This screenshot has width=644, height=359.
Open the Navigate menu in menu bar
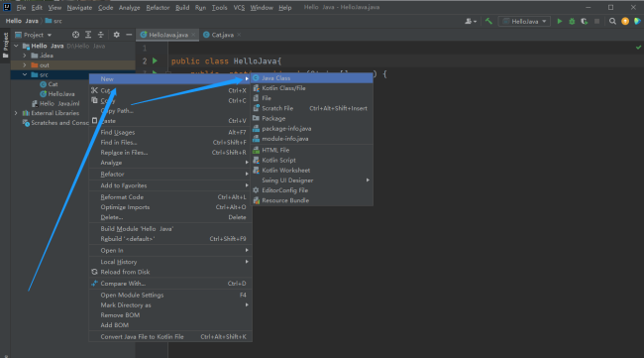(79, 7)
